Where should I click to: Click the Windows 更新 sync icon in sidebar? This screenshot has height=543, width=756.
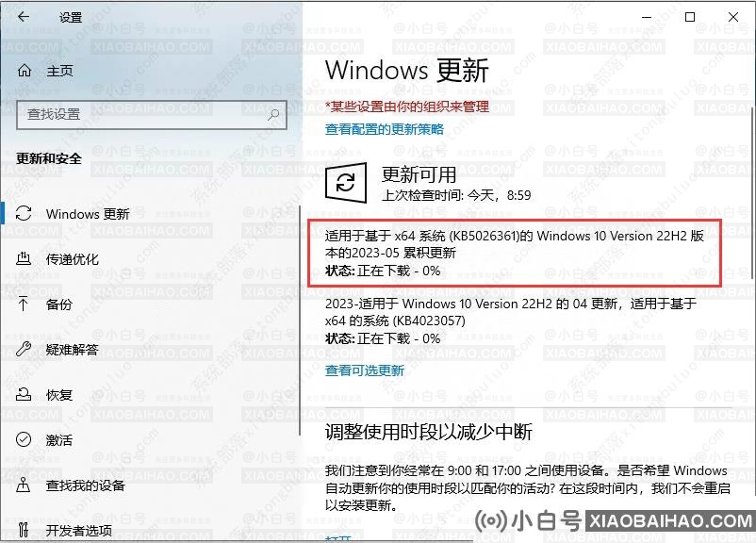[x=24, y=213]
